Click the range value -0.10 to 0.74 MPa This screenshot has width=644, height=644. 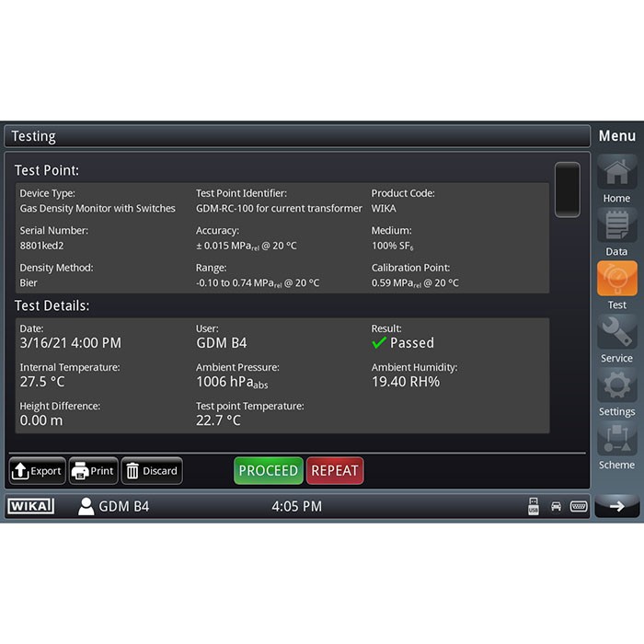pos(257,283)
